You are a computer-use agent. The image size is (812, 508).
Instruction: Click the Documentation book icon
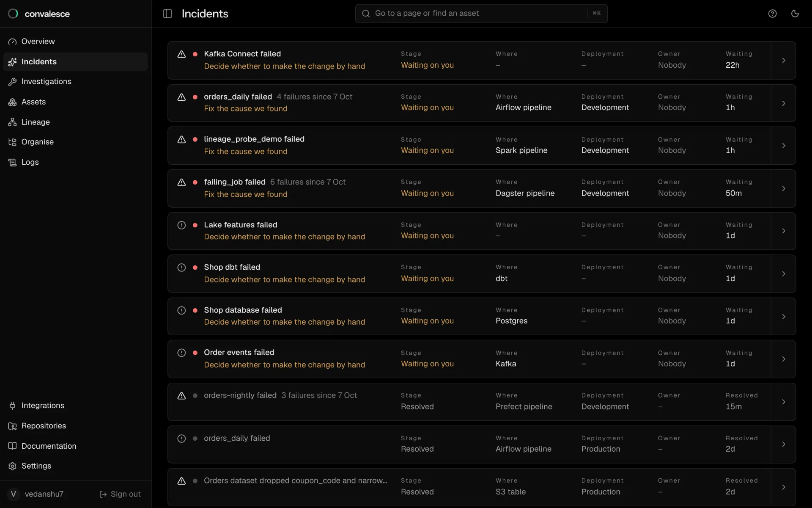[12, 446]
